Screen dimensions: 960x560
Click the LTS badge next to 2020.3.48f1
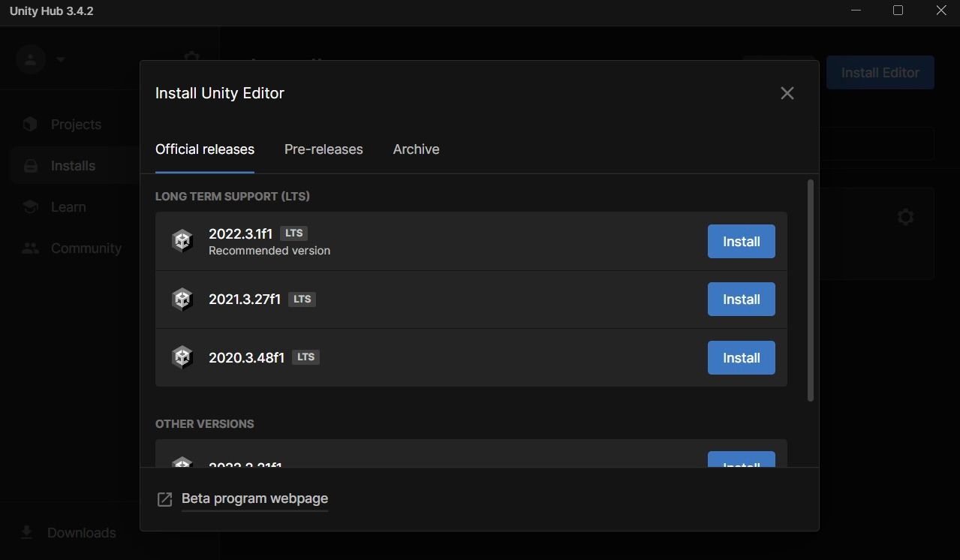click(306, 357)
